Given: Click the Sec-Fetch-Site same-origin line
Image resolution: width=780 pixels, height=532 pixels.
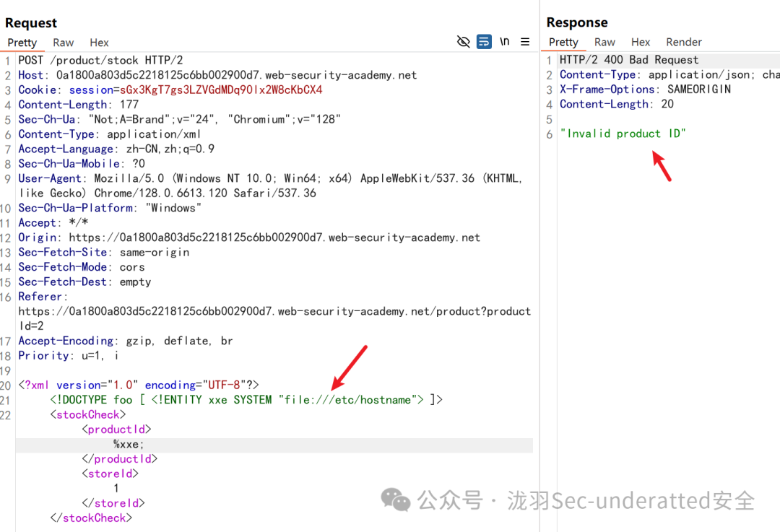Looking at the screenshot, I should point(104,253).
